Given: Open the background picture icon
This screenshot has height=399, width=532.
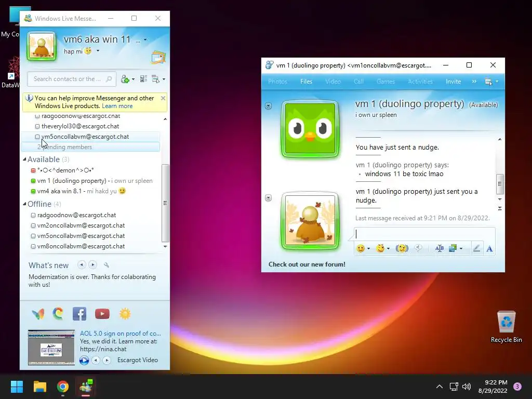Looking at the screenshot, I should coord(453,248).
